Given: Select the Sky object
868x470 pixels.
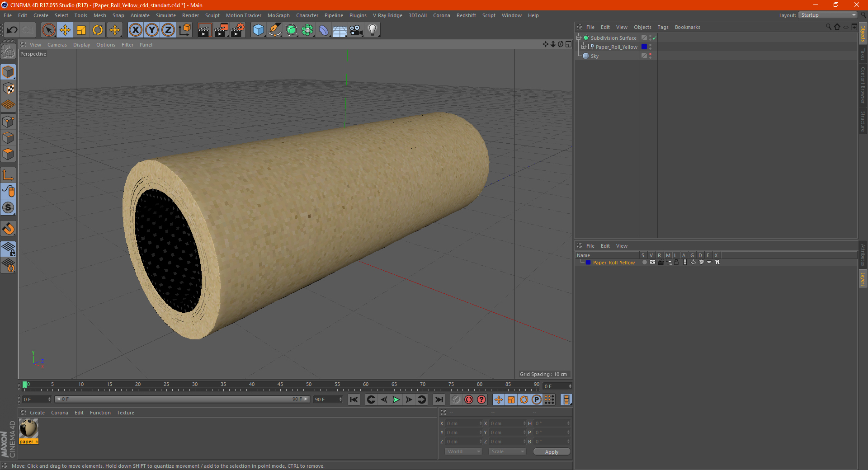Looking at the screenshot, I should (x=594, y=56).
